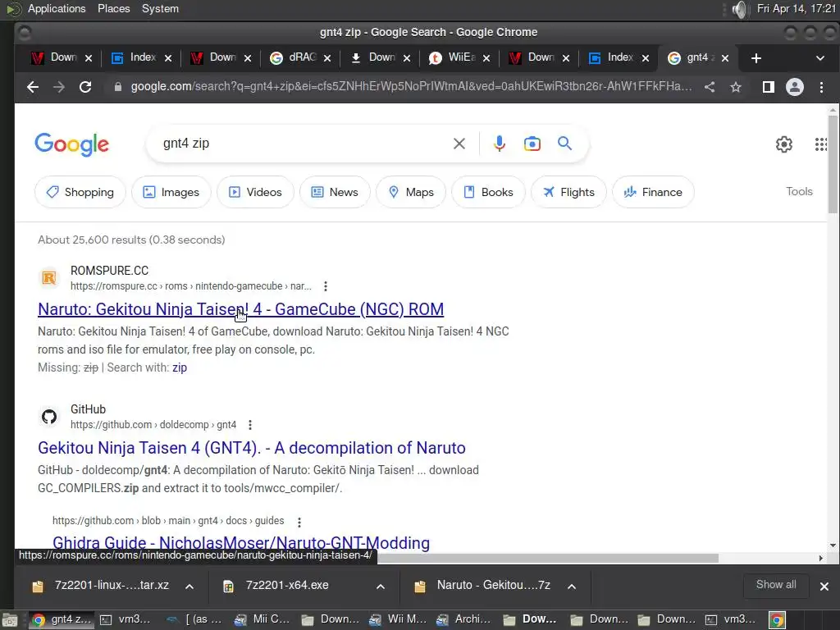
Task: Open the Google apps grid
Action: click(820, 144)
